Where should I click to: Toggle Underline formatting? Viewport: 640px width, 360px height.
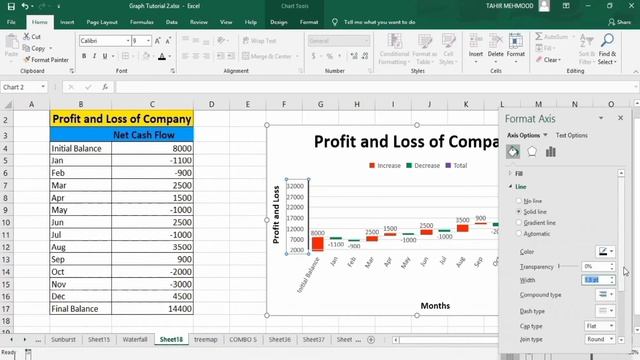pyautogui.click(x=105, y=56)
